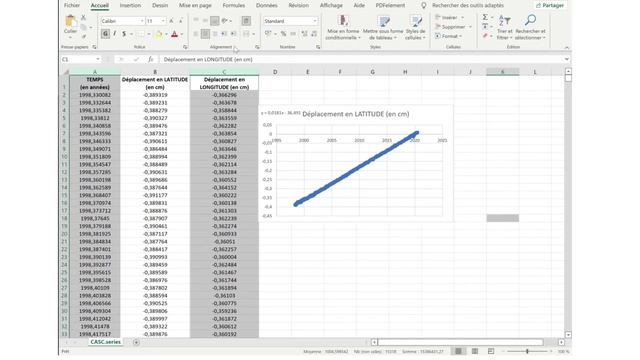This screenshot has height=360, width=640.
Task: Align text to the left
Action: (x=196, y=34)
